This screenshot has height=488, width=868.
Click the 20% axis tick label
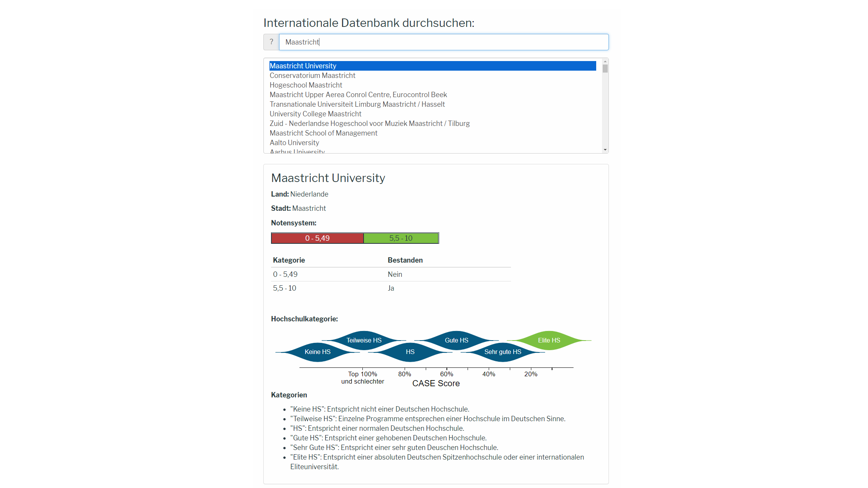pyautogui.click(x=531, y=374)
